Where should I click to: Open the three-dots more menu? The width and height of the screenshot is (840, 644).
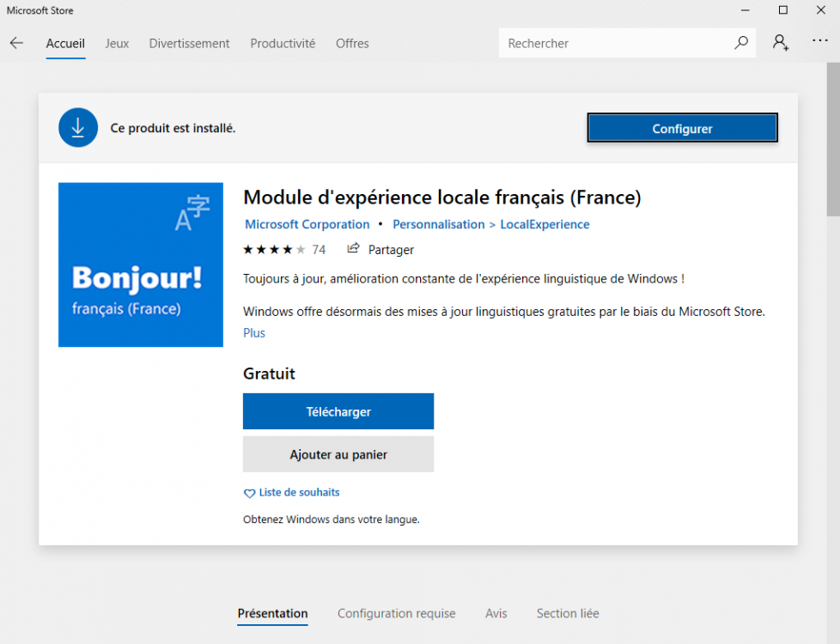(x=820, y=42)
